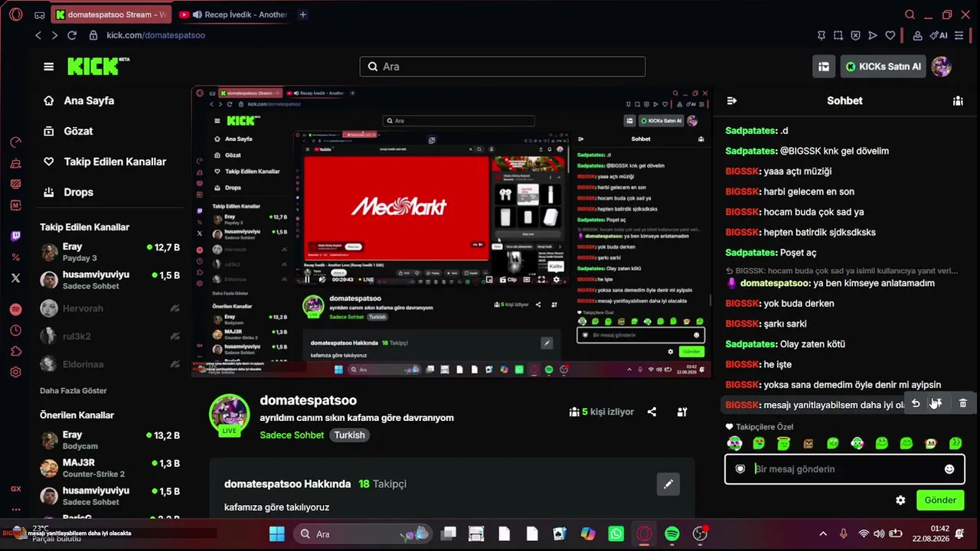Add page to bookmarks heart icon
Image resolution: width=980 pixels, height=551 pixels.
pyautogui.click(x=890, y=35)
